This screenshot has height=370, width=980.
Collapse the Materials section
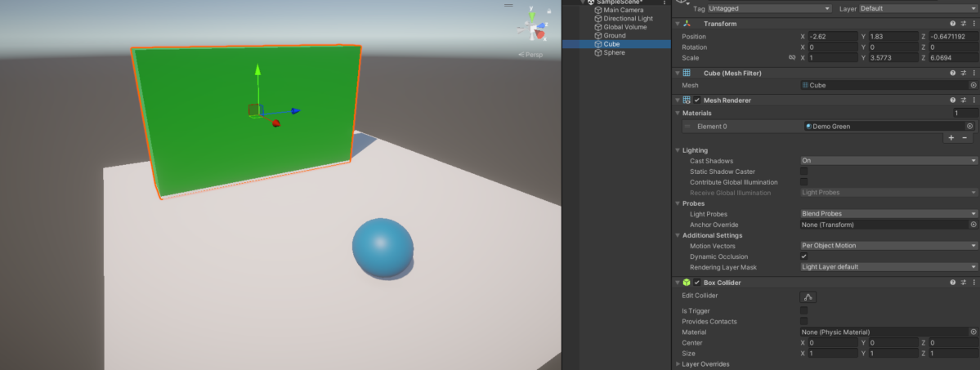678,114
